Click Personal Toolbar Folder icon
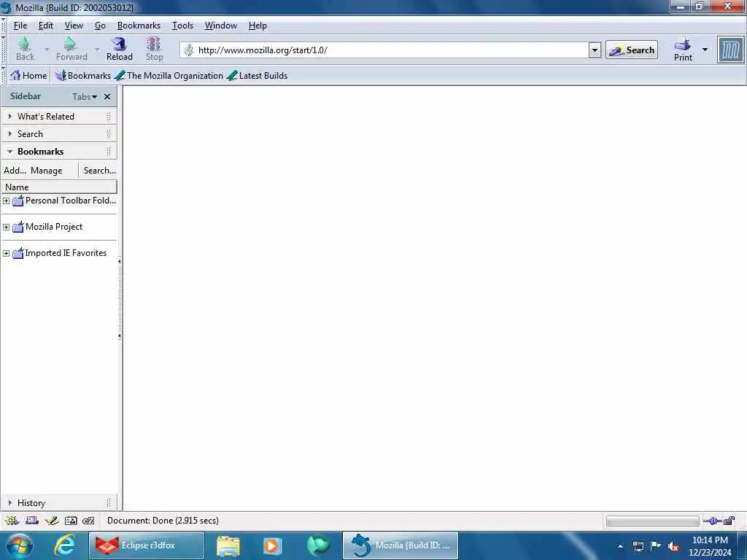 (x=18, y=201)
